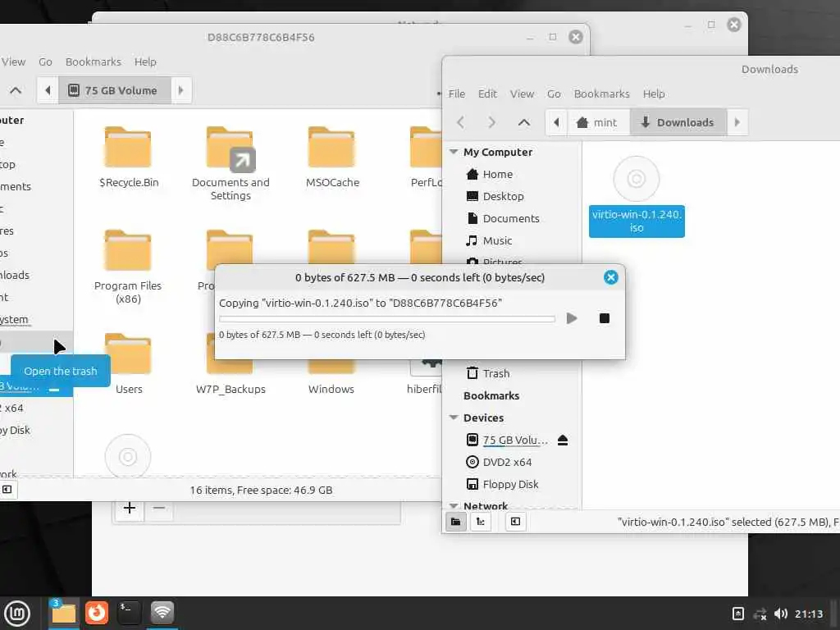Collapse Devices section in sidebar

tap(453, 418)
